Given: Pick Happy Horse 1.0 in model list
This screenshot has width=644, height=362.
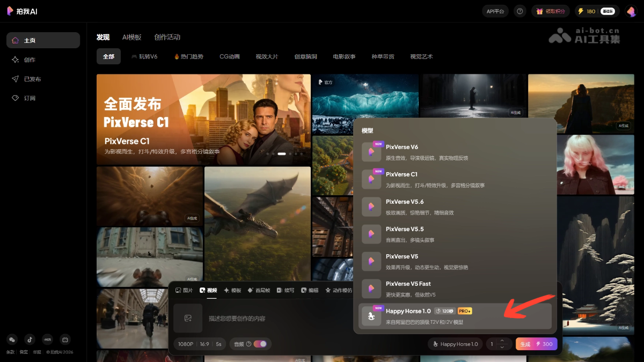Looking at the screenshot, I should coord(455,316).
